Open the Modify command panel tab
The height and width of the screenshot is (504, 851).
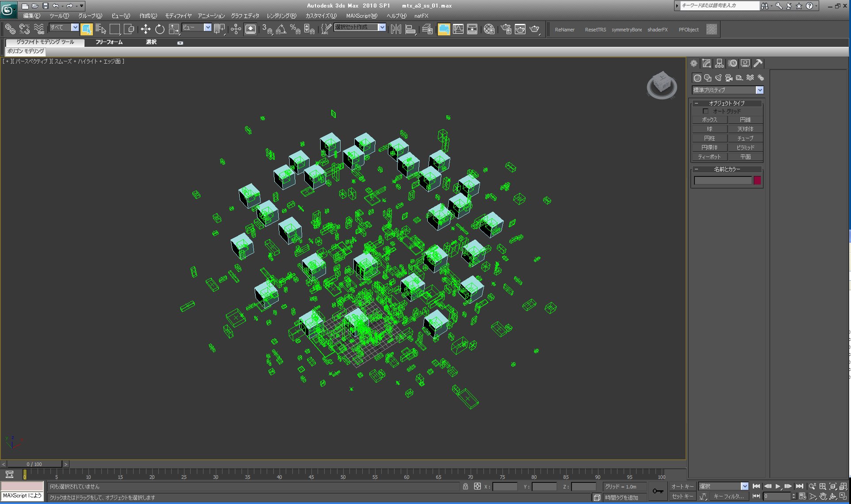point(706,63)
